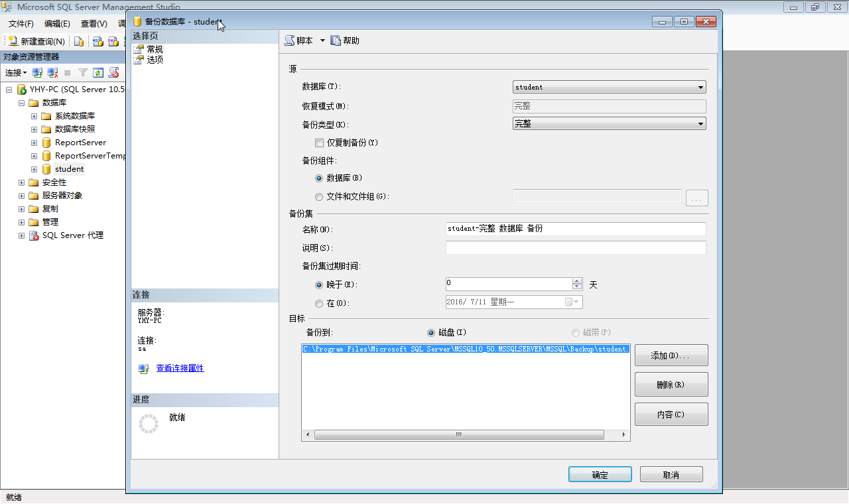This screenshot has width=849, height=504.
Task: Click the Refresh icon in Object Explorer
Action: (98, 72)
